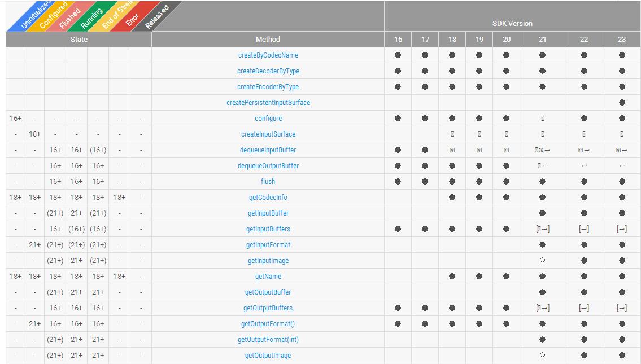
Task: Click the SDK 18 dot in getCodecInfo row
Action: pyautogui.click(x=452, y=198)
